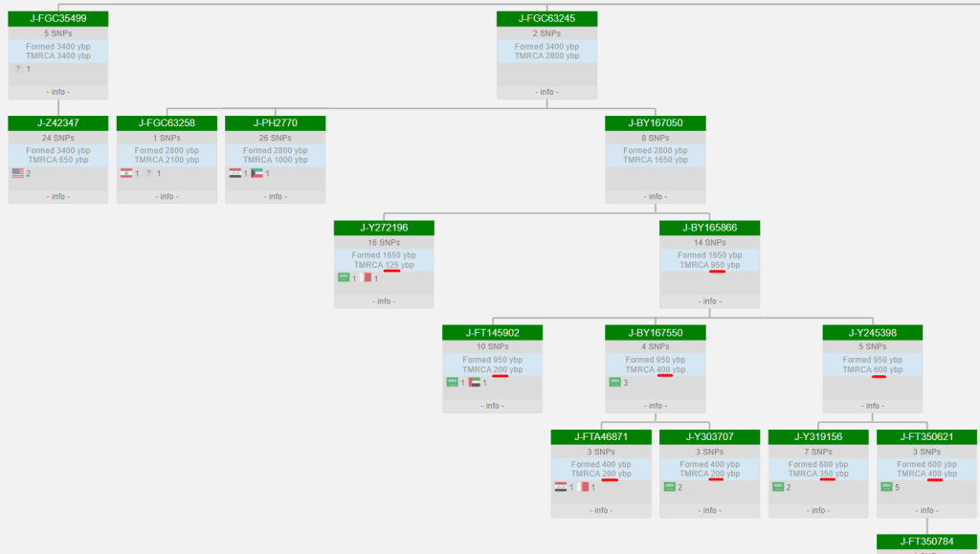Click the J-Y303707 node header

click(709, 437)
